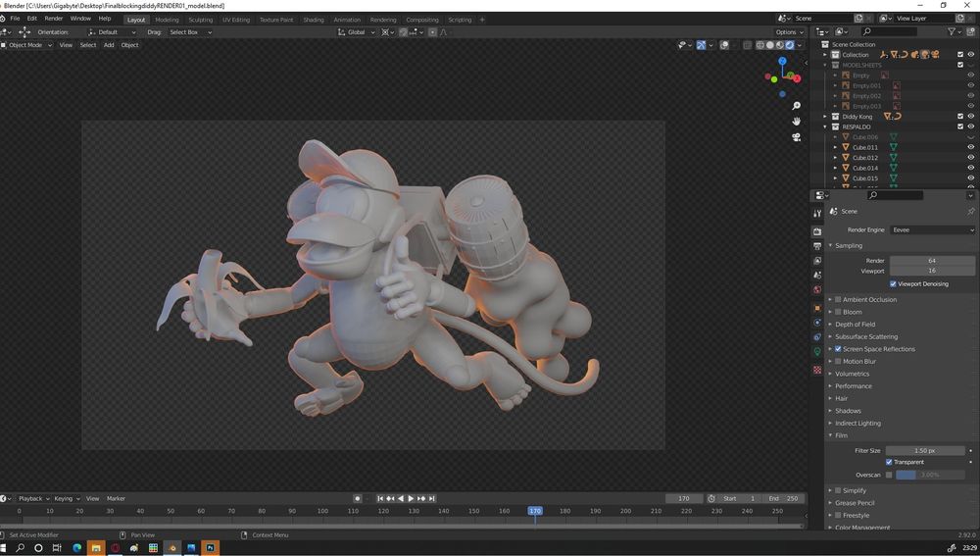Switch to rendered viewport shading
This screenshot has height=556, width=980.
(790, 45)
